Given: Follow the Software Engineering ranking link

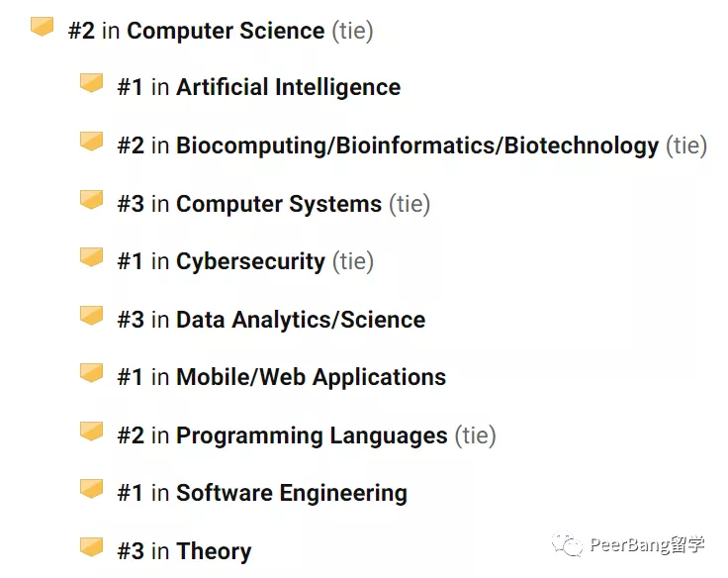Looking at the screenshot, I should [x=291, y=493].
